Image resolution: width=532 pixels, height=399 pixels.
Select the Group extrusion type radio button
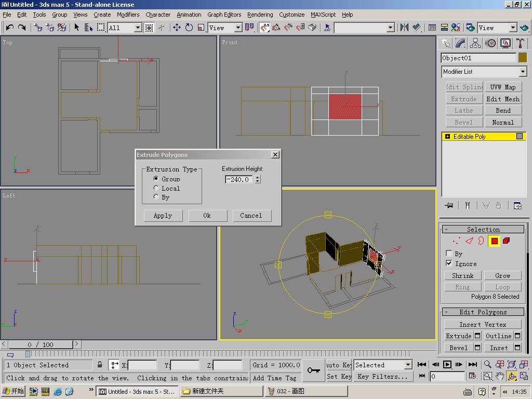coord(156,179)
